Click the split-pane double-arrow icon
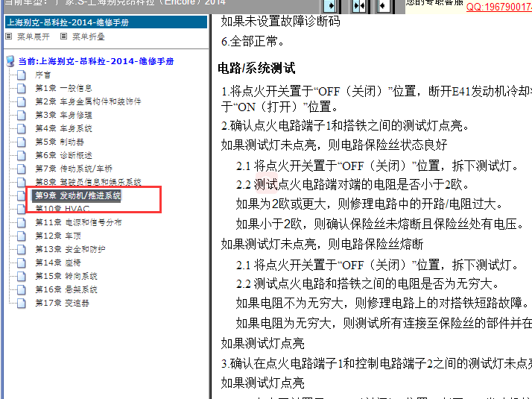Image resolution: width=532 pixels, height=399 pixels. (359, 6)
